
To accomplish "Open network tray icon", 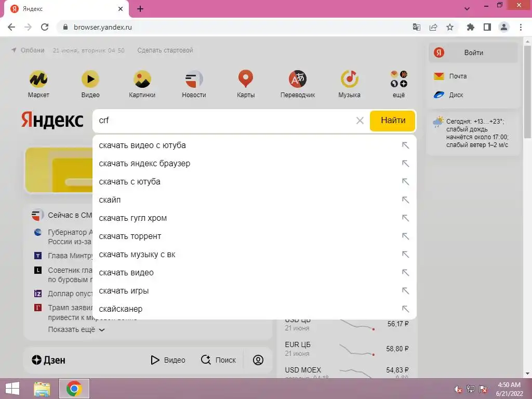I will pos(471,389).
